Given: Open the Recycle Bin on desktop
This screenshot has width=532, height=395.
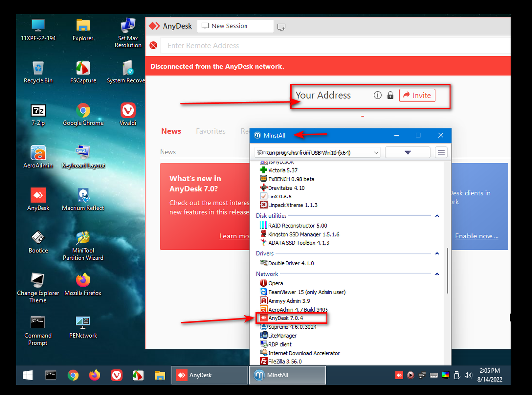Looking at the screenshot, I should pos(38,72).
